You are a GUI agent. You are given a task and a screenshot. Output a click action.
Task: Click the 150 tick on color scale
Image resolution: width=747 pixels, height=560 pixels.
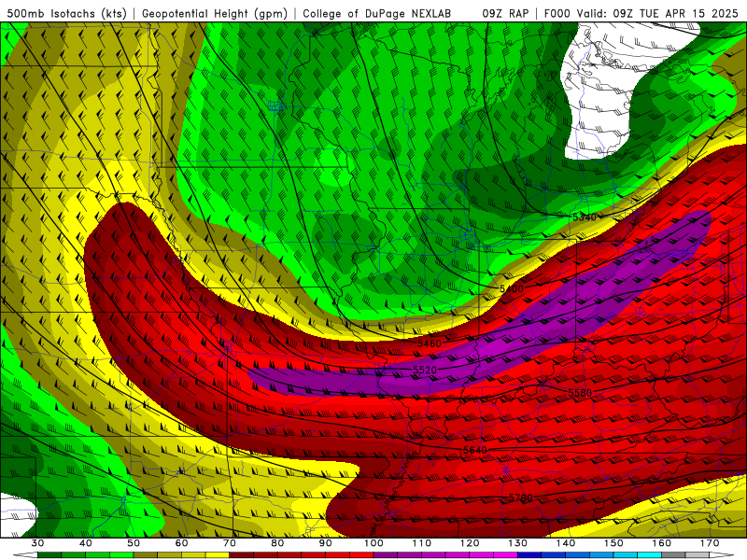pos(613,543)
